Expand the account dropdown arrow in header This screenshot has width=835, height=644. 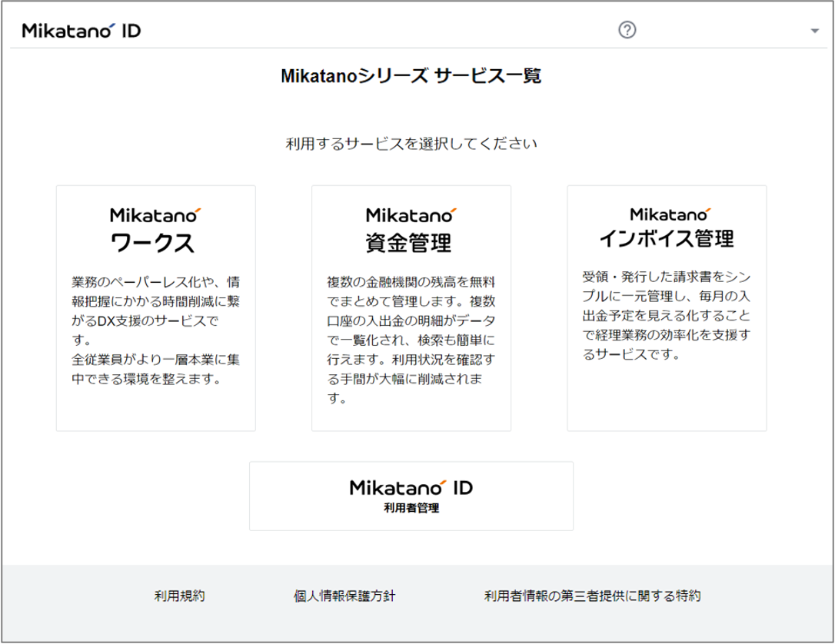click(x=814, y=31)
